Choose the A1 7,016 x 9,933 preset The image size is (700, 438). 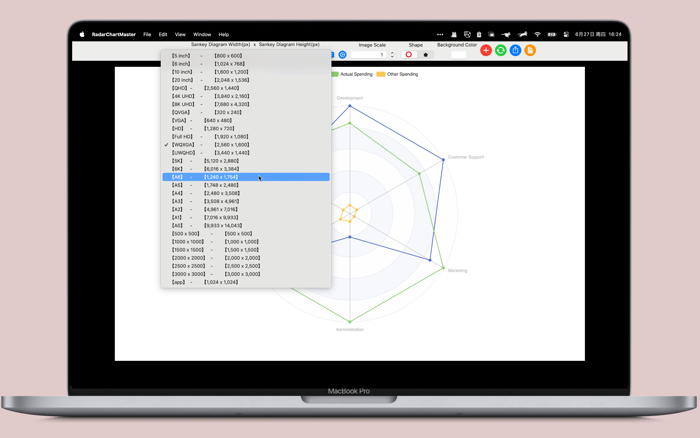coord(246,217)
